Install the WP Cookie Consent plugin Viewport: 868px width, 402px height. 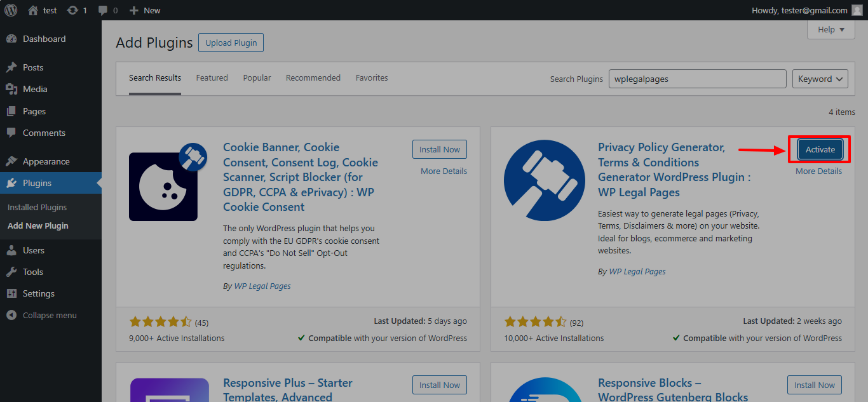pos(440,149)
